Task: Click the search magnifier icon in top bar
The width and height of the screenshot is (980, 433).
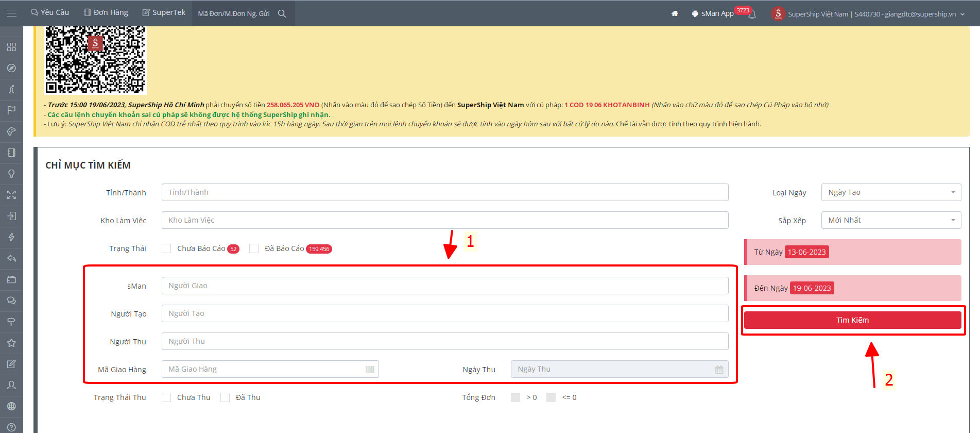Action: [x=282, y=13]
